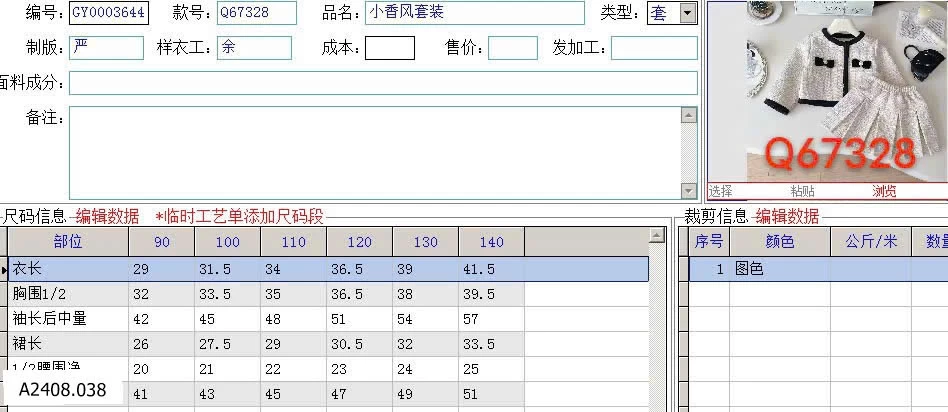The width and height of the screenshot is (948, 412).
Task: Click the 款号 field Q67328
Action: 257,13
